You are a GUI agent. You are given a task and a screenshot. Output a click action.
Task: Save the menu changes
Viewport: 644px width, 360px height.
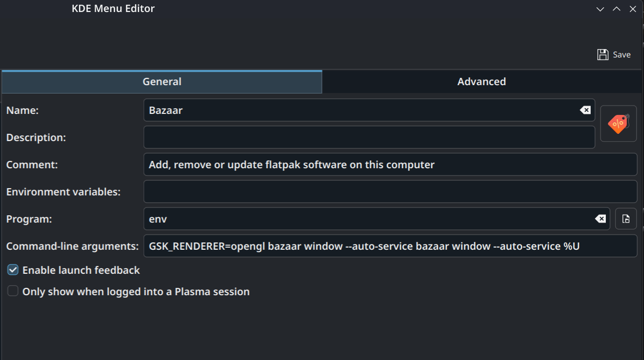click(614, 54)
